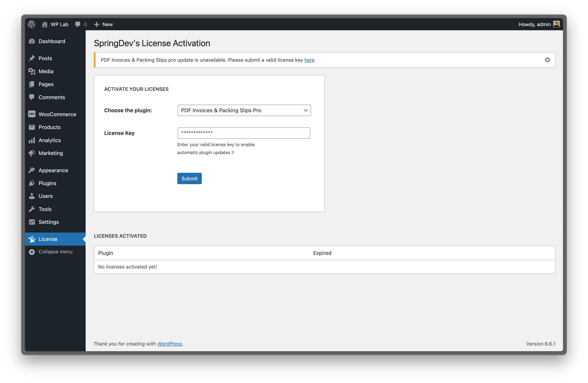Open the WordPress link in footer

click(x=170, y=344)
